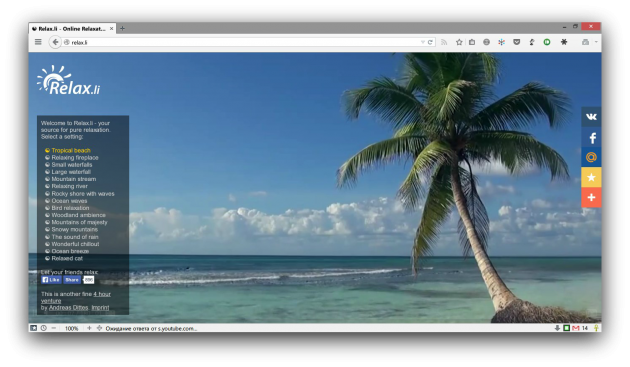
Task: Open the Gmail notifier in the status bar
Action: [576, 328]
